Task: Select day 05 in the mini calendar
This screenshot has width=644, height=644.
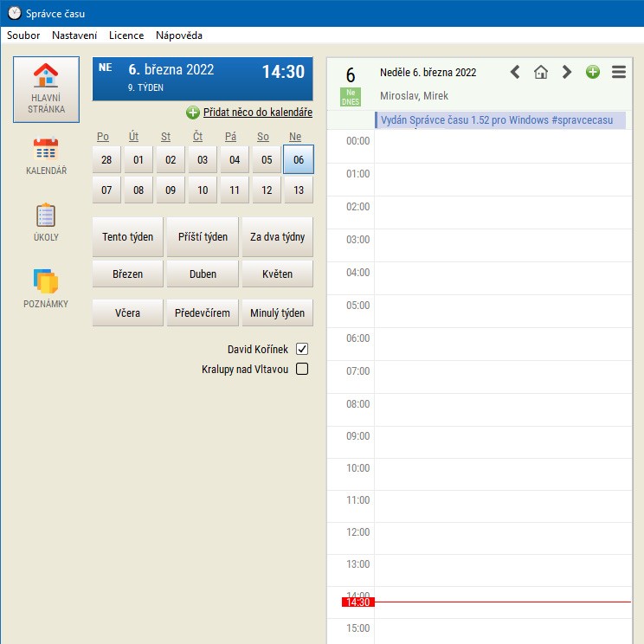Action: [x=267, y=159]
